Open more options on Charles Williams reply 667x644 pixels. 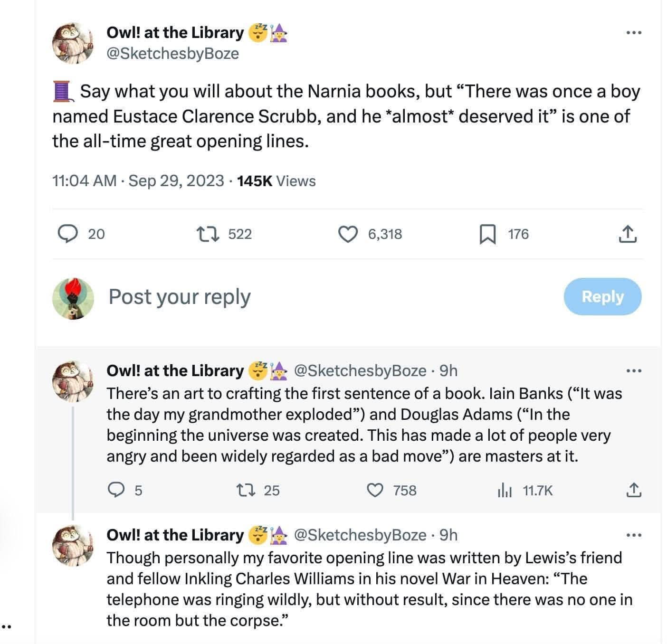point(634,535)
